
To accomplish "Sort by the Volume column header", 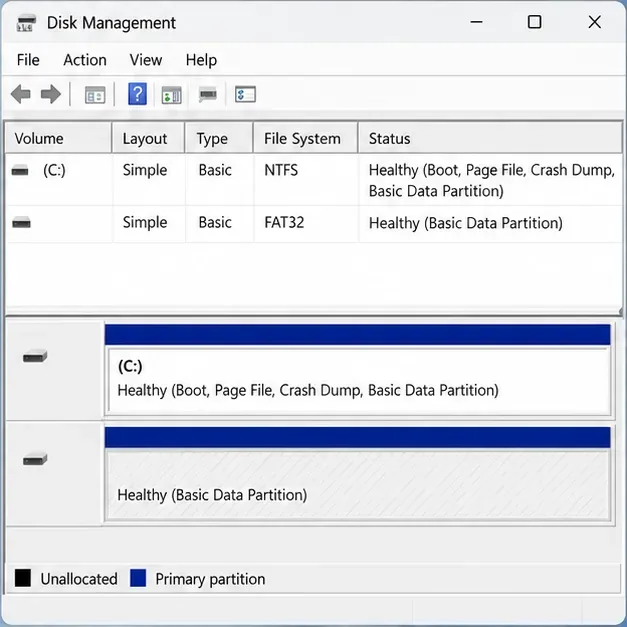I will tap(58, 138).
